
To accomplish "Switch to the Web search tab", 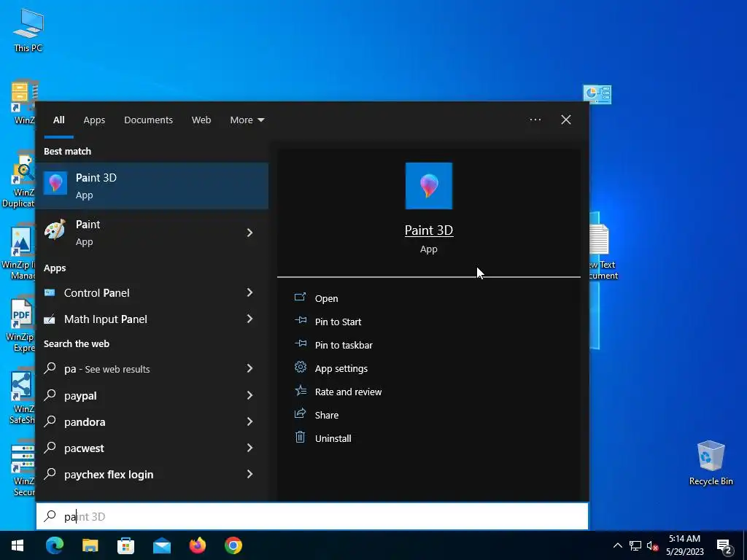I will (201, 120).
